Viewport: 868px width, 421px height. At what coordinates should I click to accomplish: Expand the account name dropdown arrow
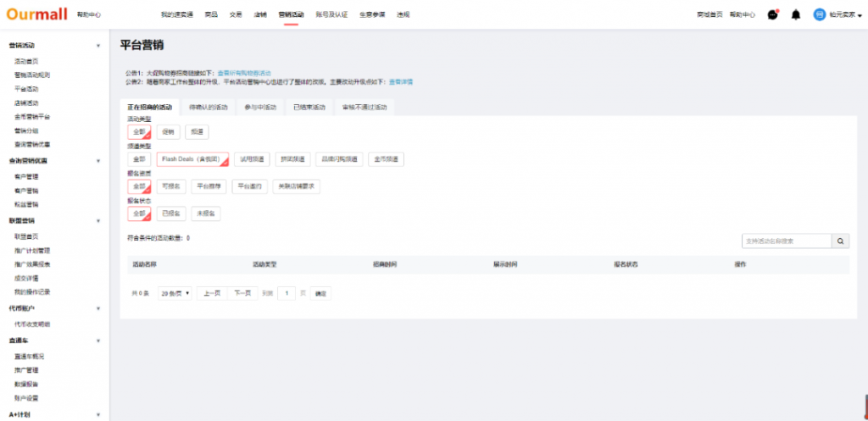pyautogui.click(x=860, y=15)
